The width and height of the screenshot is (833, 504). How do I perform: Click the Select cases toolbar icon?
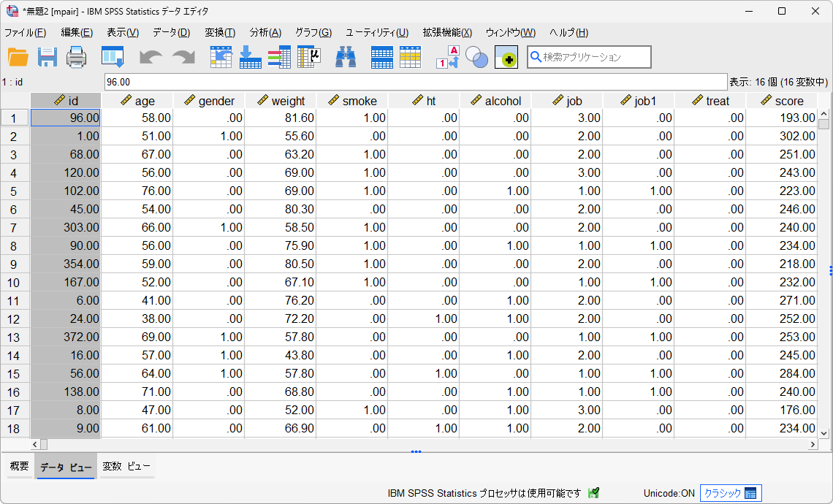tap(410, 57)
